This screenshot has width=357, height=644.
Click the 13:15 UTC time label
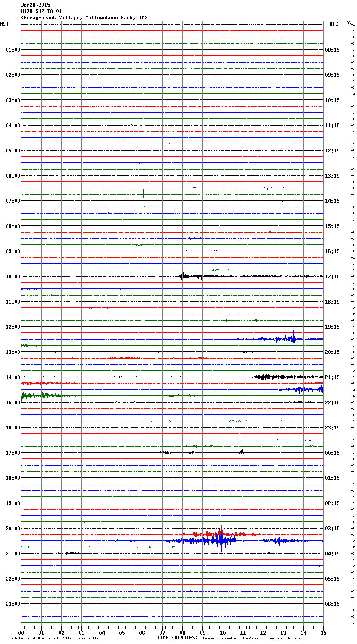click(332, 176)
